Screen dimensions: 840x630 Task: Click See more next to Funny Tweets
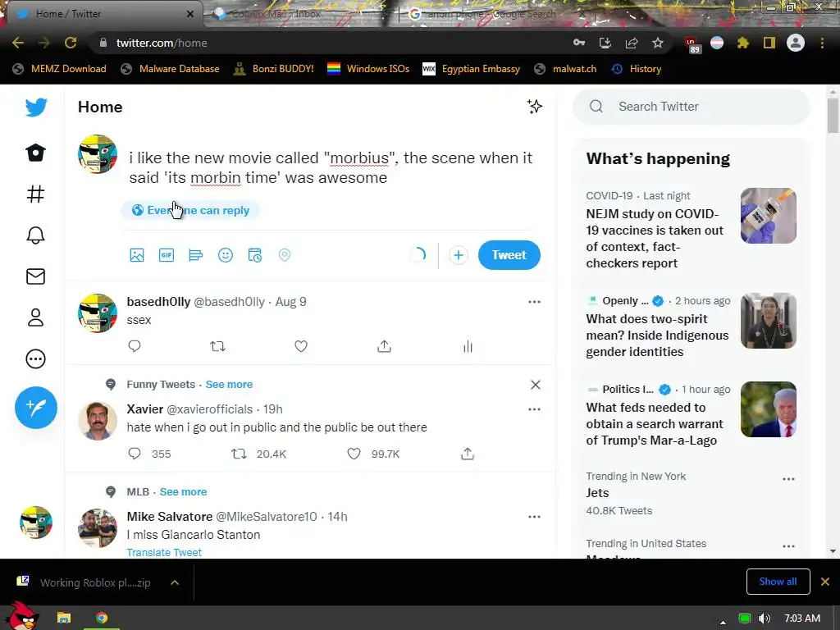[229, 384]
